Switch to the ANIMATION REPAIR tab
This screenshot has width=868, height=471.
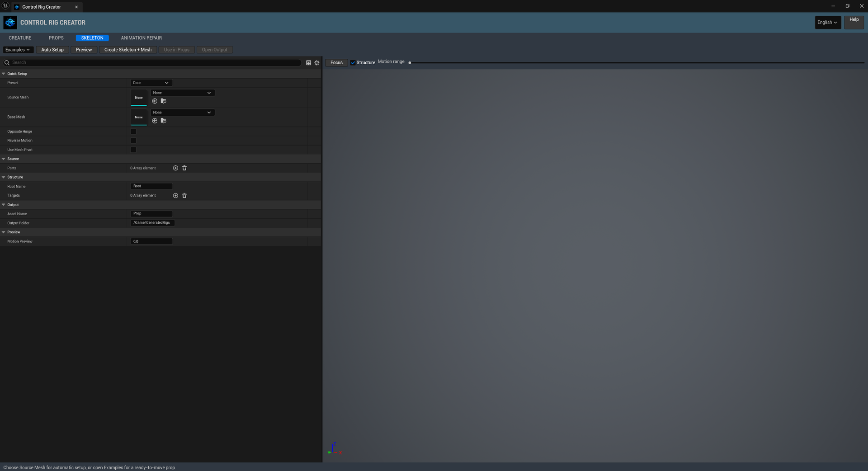(142, 38)
